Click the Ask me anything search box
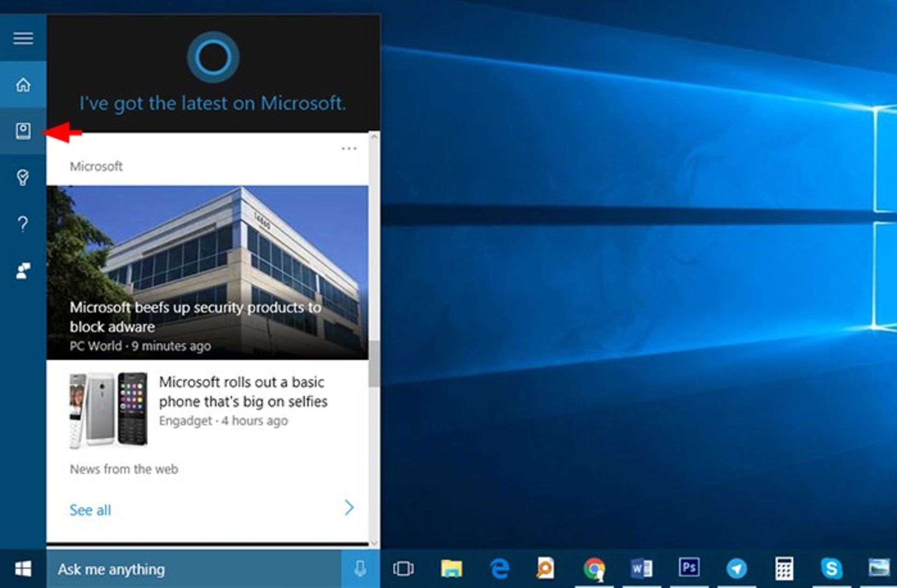The image size is (897, 588). pos(194,569)
